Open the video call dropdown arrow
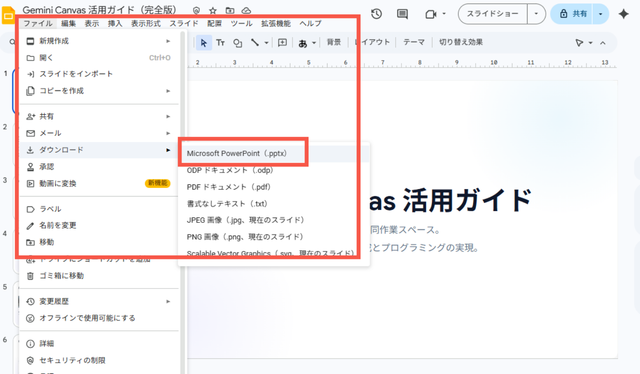 pos(444,14)
